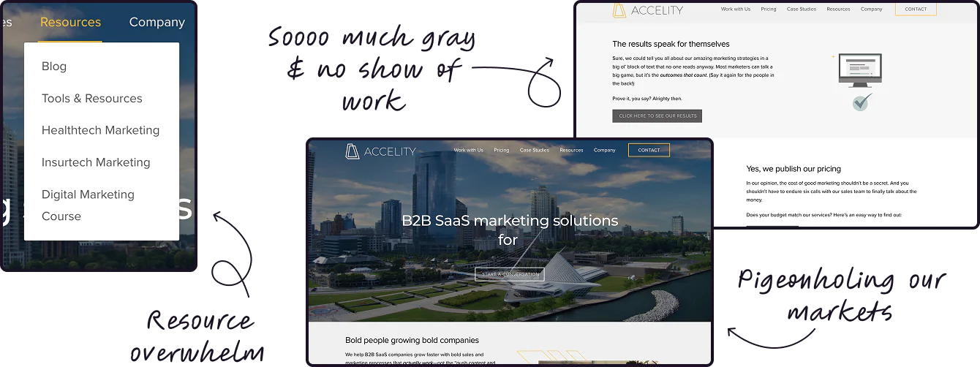Click the checkmark badge below the monitor
Viewport: 980px width, 367px height.
click(862, 102)
